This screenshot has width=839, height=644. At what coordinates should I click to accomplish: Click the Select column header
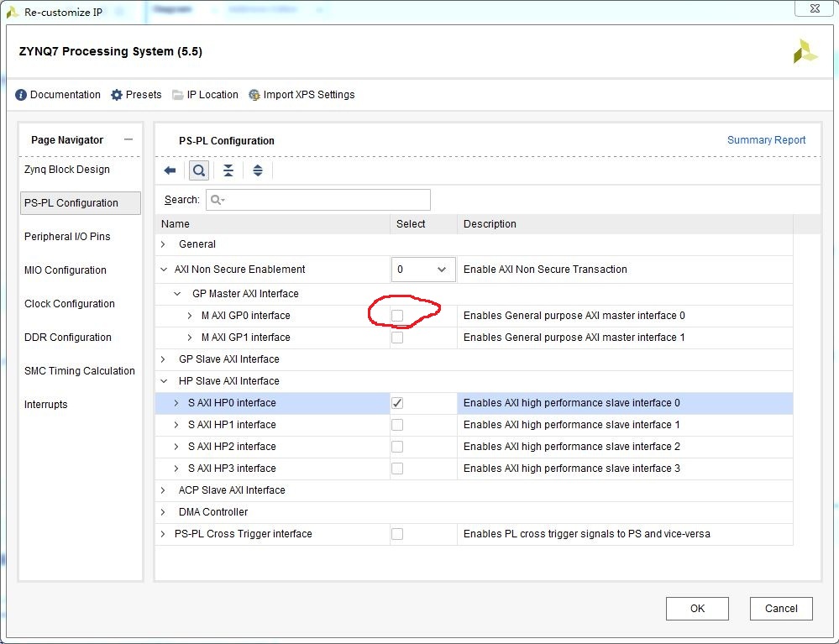click(424, 224)
